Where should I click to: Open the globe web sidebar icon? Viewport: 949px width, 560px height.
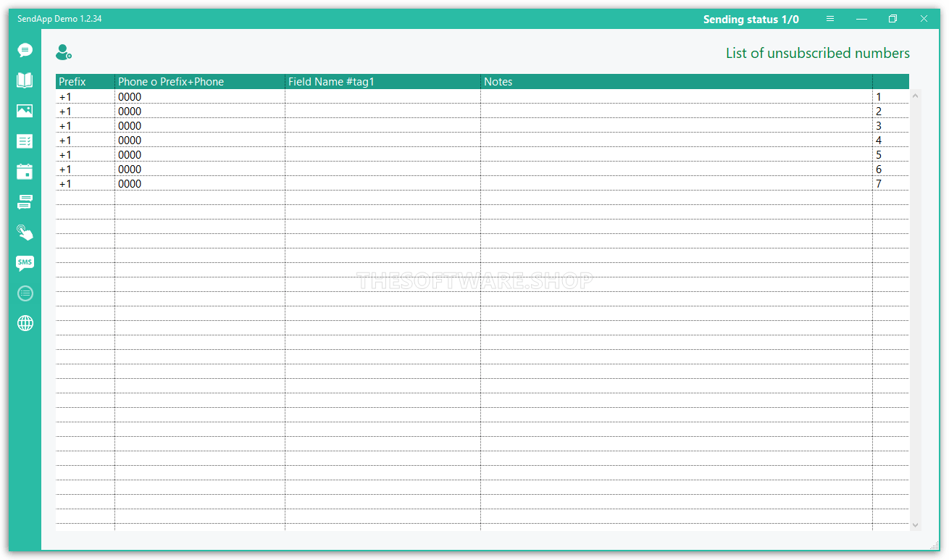pos(25,323)
